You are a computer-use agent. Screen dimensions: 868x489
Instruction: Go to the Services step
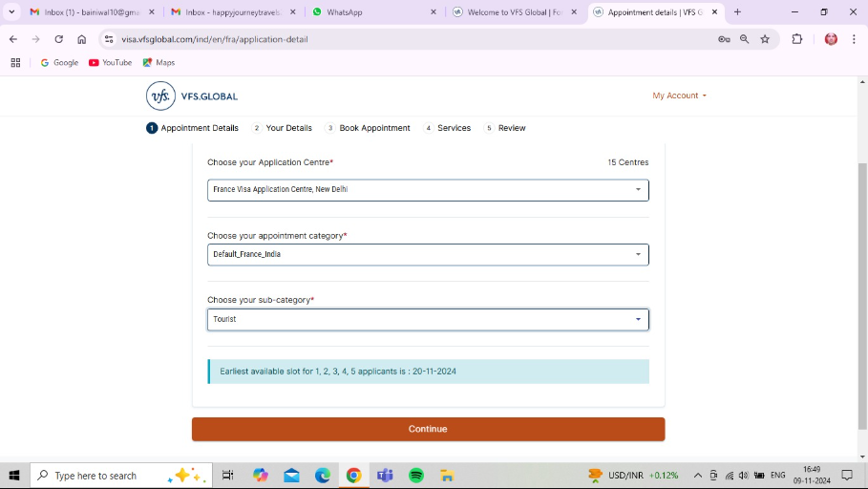pyautogui.click(x=447, y=128)
